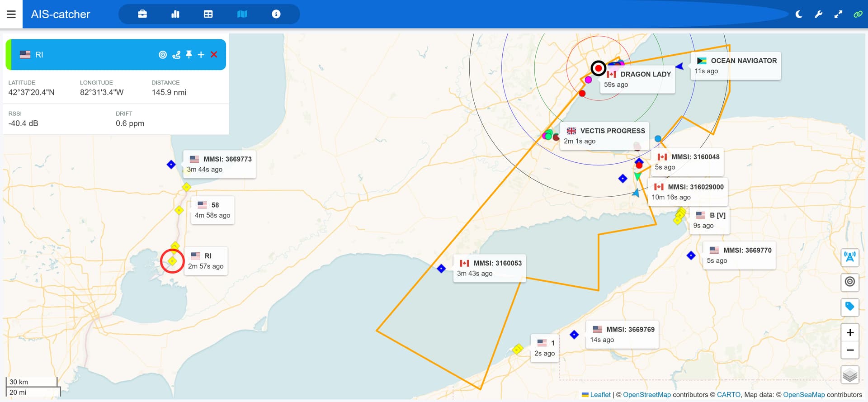
Task: Click the drift value 0.6 ppm
Action: click(130, 123)
